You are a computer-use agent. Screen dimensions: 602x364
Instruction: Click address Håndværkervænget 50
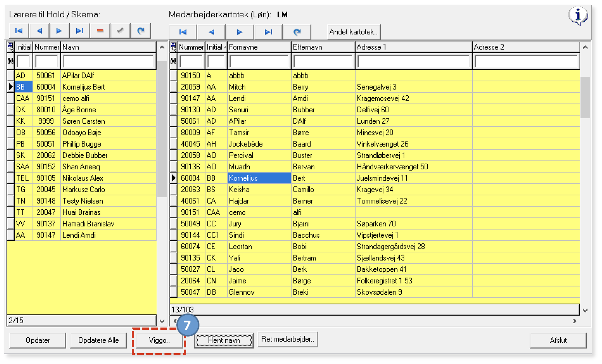tap(392, 166)
